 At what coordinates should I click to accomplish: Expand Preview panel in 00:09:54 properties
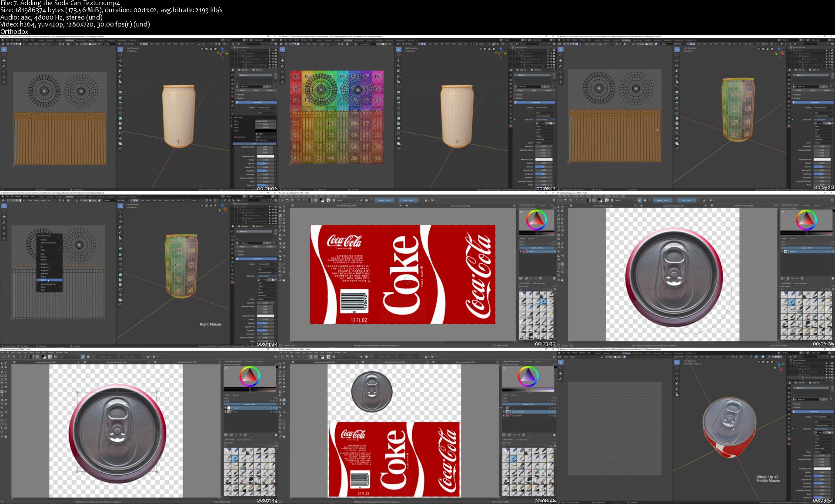coord(797,404)
